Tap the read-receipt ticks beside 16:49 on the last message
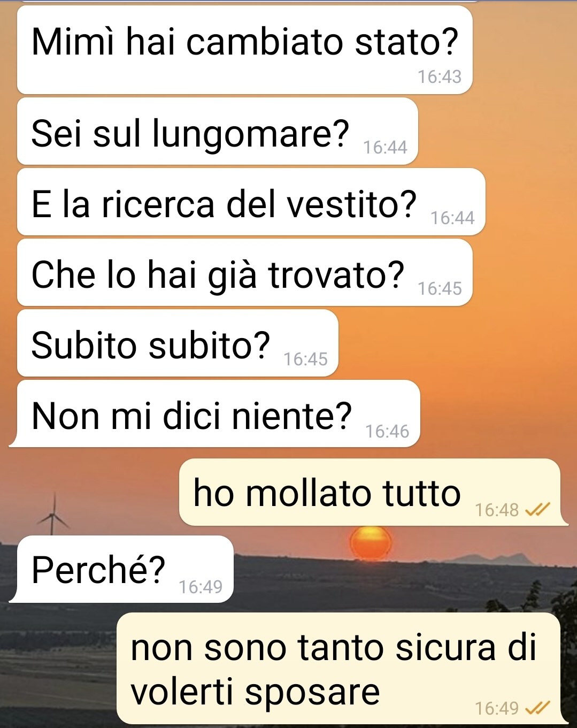The height and width of the screenshot is (728, 577). tap(537, 708)
